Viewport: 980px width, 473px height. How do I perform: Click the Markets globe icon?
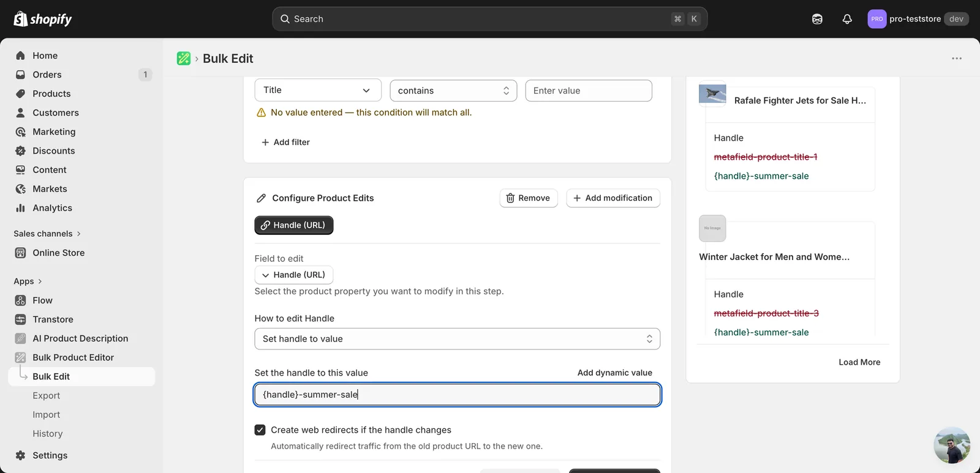20,189
